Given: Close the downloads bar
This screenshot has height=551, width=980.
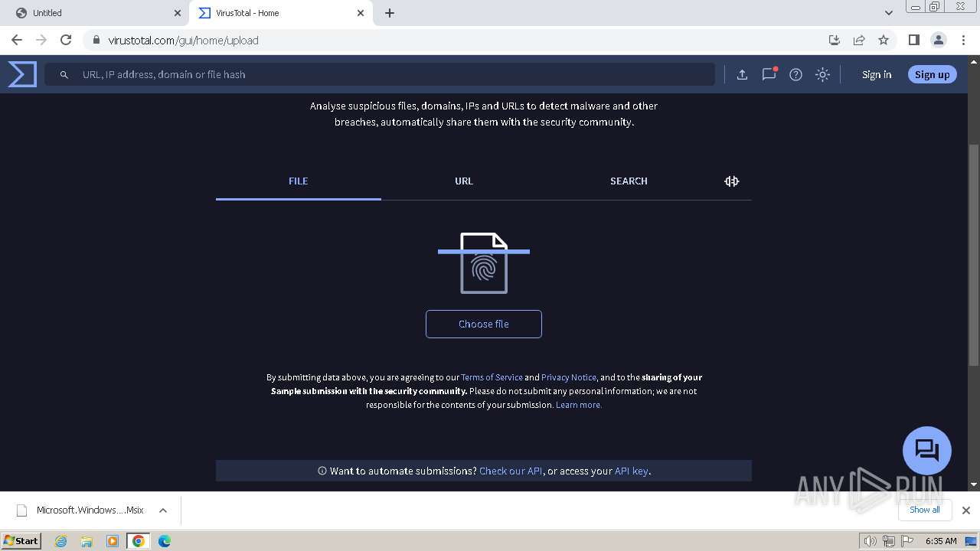Looking at the screenshot, I should (x=966, y=510).
